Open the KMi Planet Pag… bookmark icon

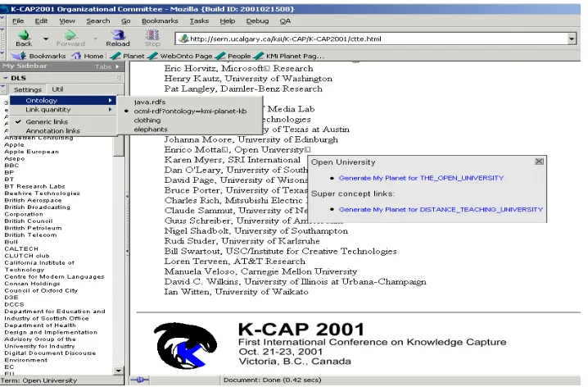[258, 56]
